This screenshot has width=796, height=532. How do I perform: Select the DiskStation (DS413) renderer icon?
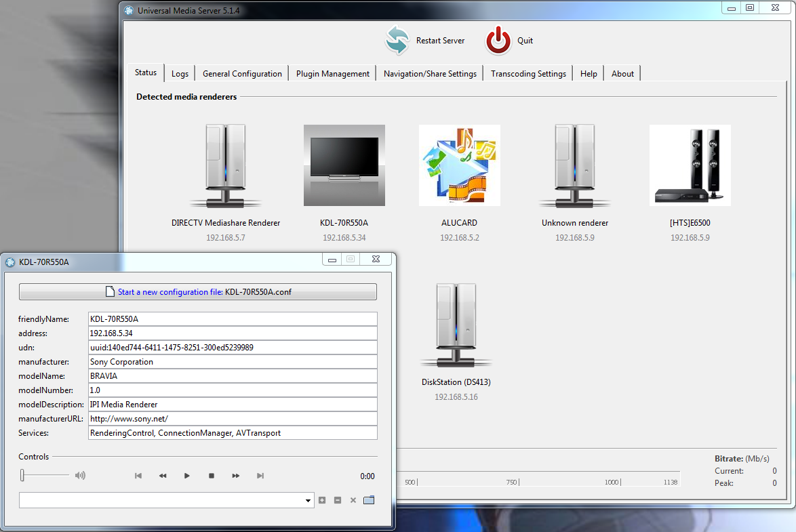(456, 325)
